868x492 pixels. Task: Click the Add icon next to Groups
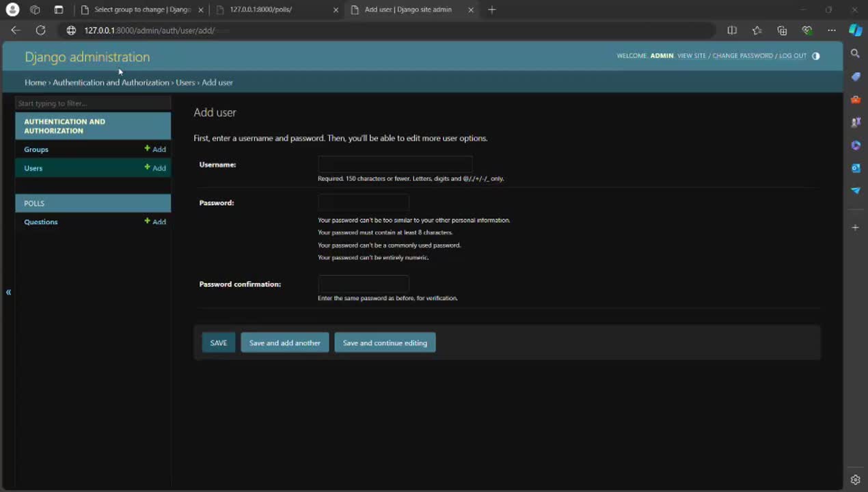155,149
